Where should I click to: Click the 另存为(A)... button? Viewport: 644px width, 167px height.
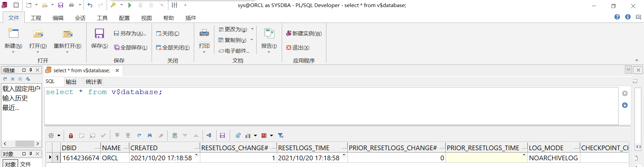click(x=130, y=34)
